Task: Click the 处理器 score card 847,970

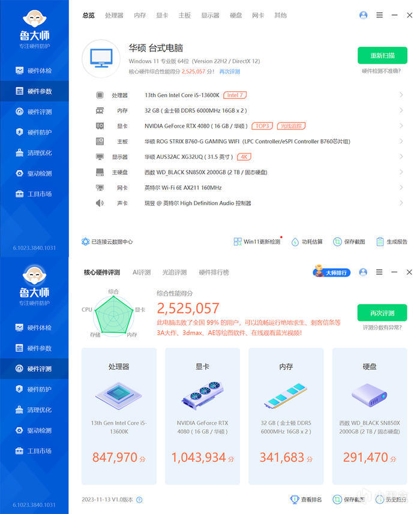Action: [119, 416]
